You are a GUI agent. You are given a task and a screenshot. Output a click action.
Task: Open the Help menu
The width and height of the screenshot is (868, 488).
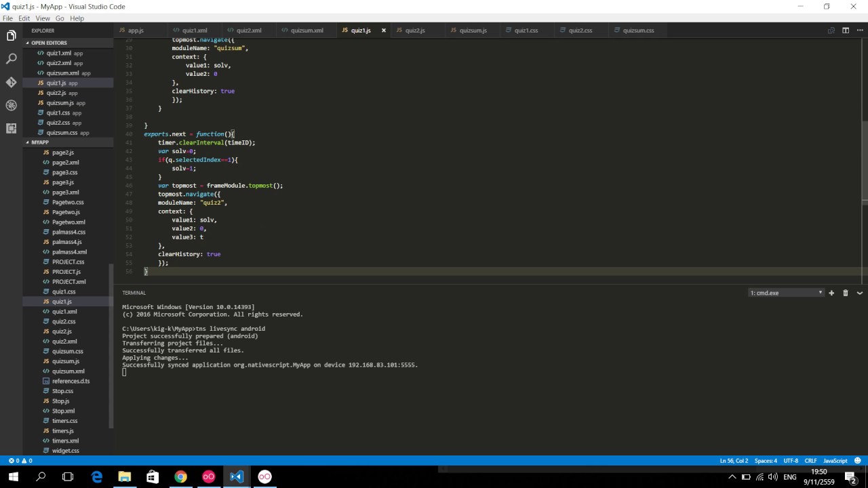coord(77,18)
